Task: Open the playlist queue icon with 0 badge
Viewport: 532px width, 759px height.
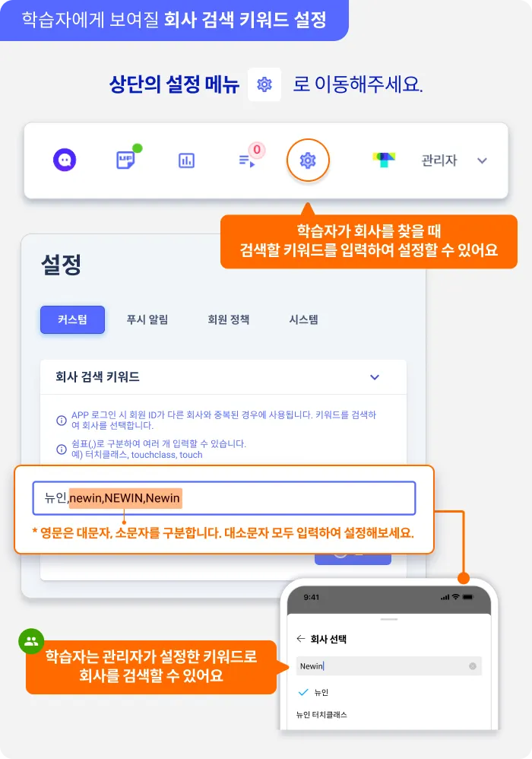Action: 248,158
